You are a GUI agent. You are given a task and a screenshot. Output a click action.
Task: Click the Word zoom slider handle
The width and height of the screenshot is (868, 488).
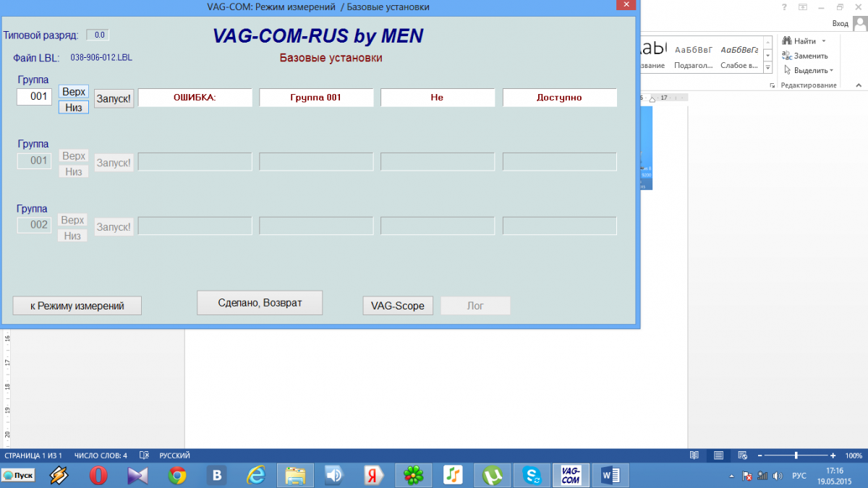point(796,455)
